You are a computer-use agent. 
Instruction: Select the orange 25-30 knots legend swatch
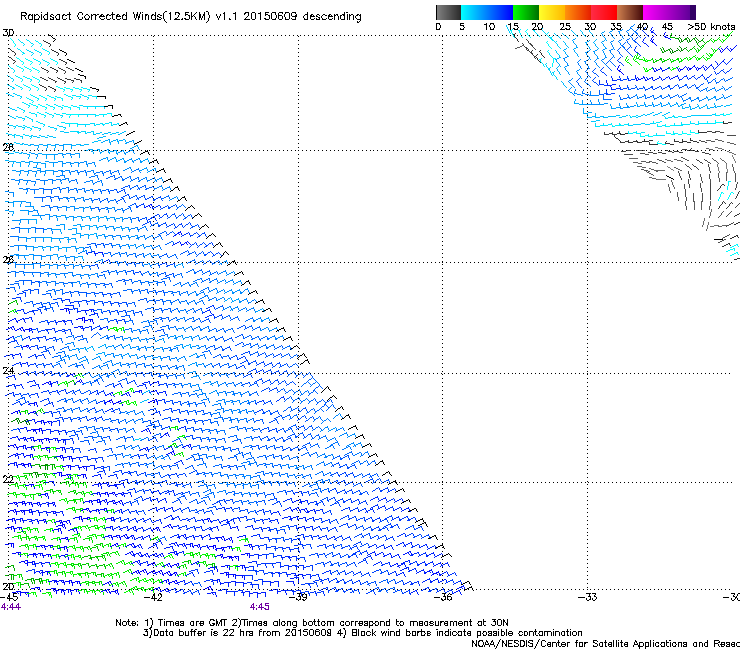pyautogui.click(x=578, y=12)
